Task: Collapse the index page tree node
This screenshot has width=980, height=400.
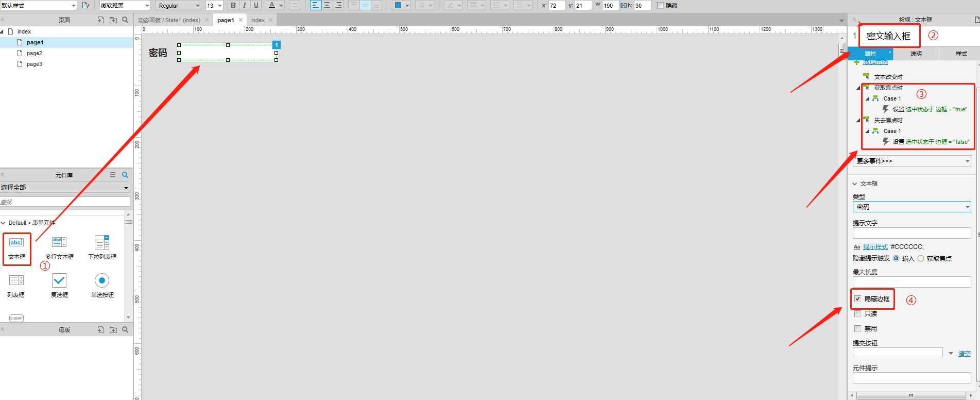Action: pos(2,31)
